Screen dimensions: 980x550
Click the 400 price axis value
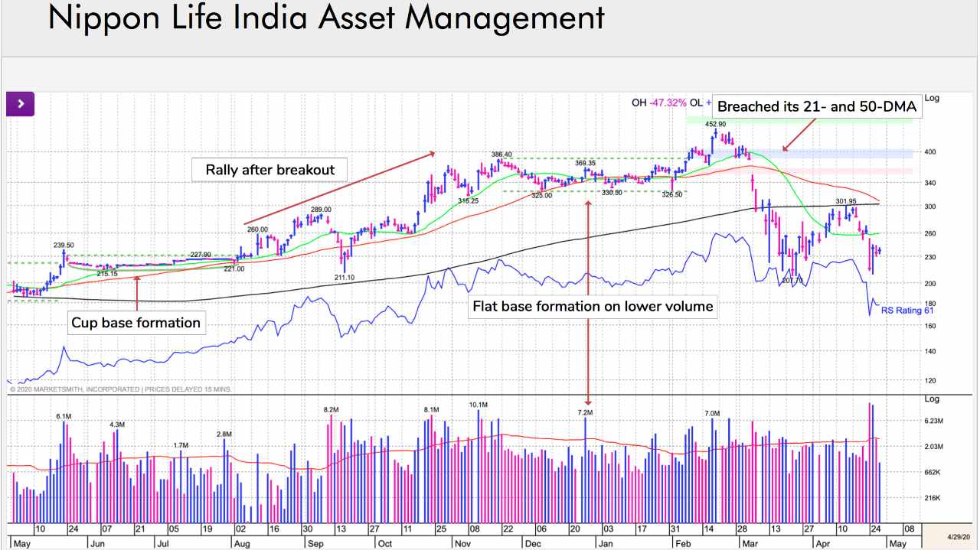(932, 152)
